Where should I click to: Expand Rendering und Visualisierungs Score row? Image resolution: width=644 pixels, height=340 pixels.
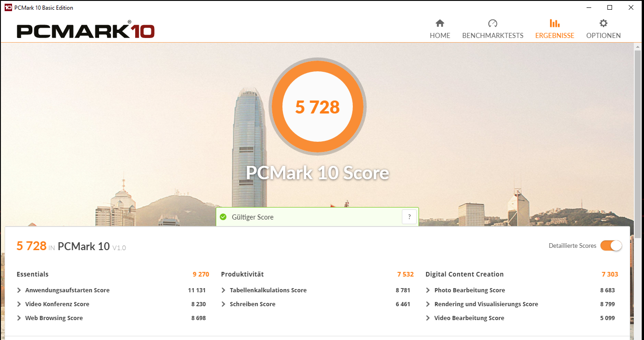428,304
